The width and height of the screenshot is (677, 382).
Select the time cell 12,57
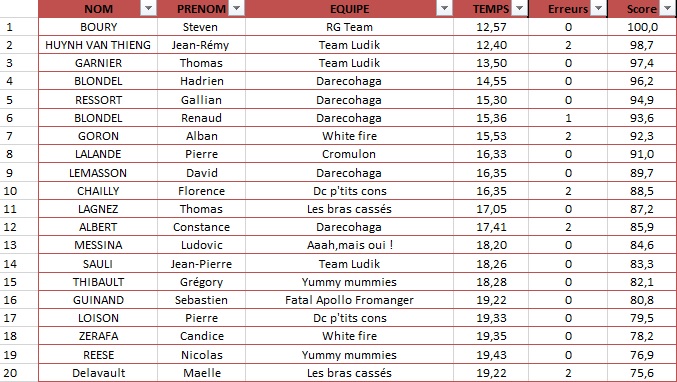pyautogui.click(x=491, y=27)
